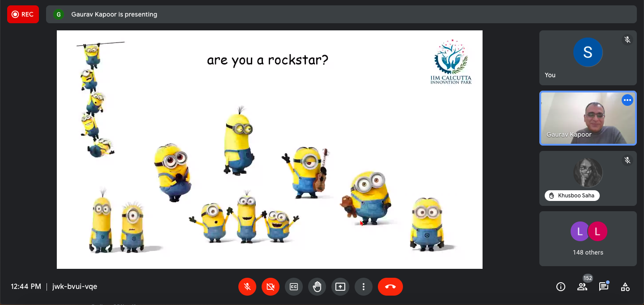644x305 pixels.
Task: Click the presented rockstar slide
Action: [269, 149]
